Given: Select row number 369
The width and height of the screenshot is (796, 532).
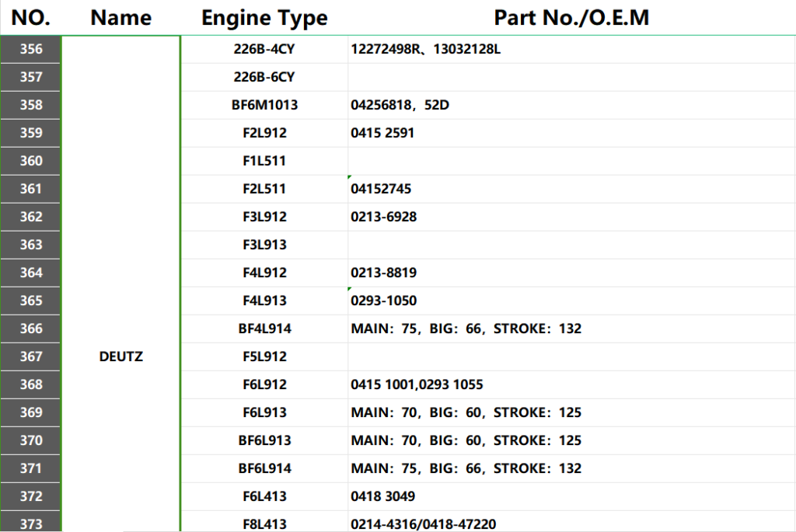Looking at the screenshot, I should 31,412.
